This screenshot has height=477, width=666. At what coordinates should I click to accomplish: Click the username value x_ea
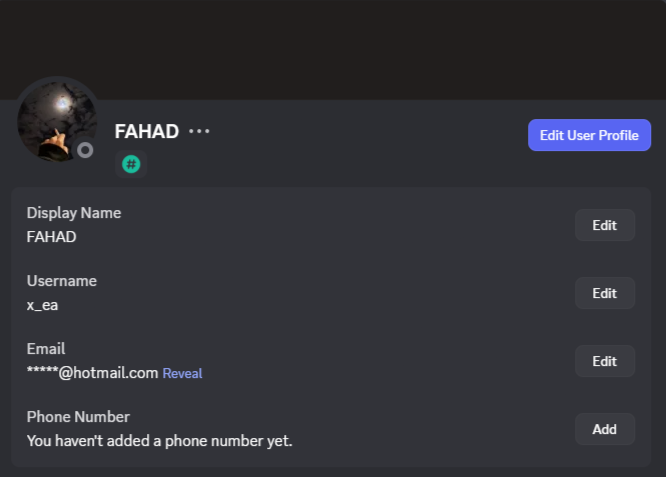(42, 305)
